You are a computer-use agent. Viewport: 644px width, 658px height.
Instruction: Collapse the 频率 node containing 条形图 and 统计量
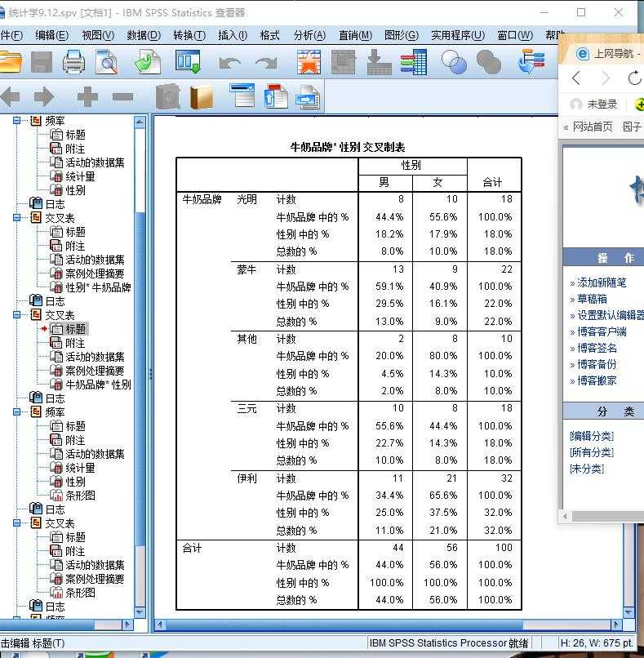click(x=17, y=411)
